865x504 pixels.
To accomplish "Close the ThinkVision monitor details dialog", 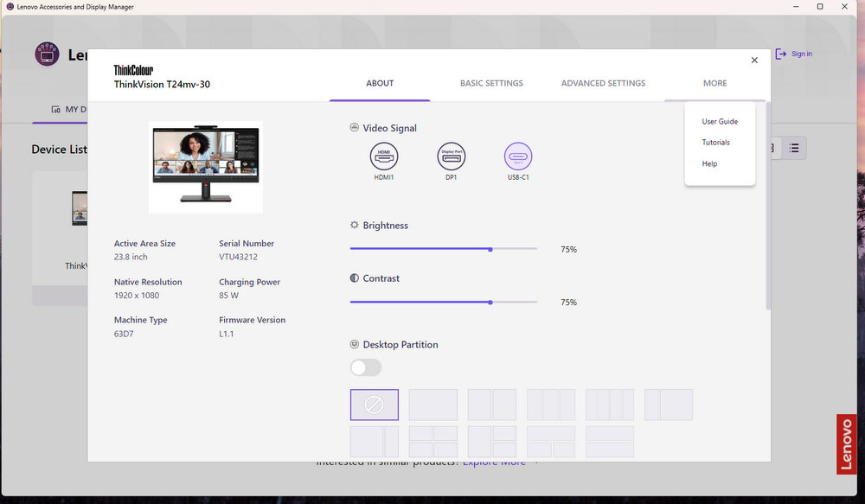I will [754, 61].
